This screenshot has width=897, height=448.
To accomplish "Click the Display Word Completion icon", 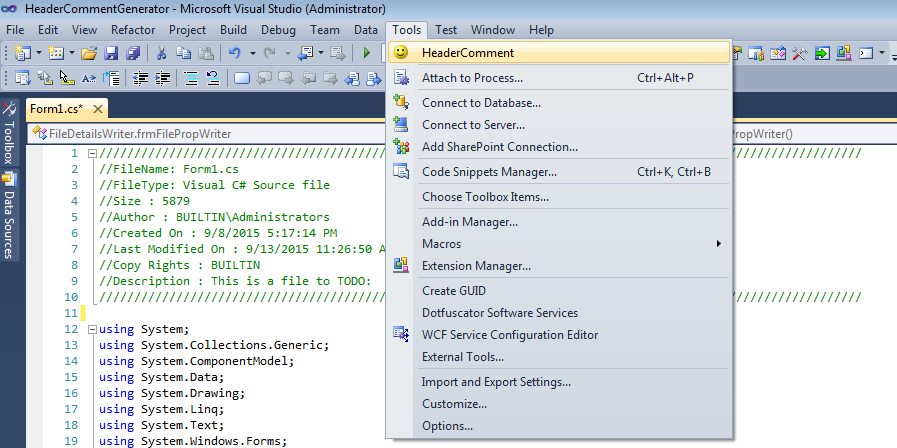I will click(x=89, y=78).
